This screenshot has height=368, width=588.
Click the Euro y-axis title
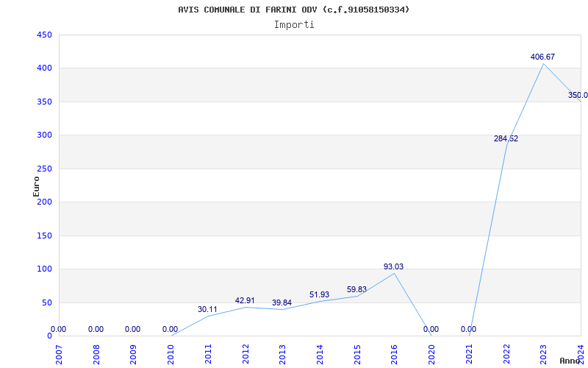(36, 186)
